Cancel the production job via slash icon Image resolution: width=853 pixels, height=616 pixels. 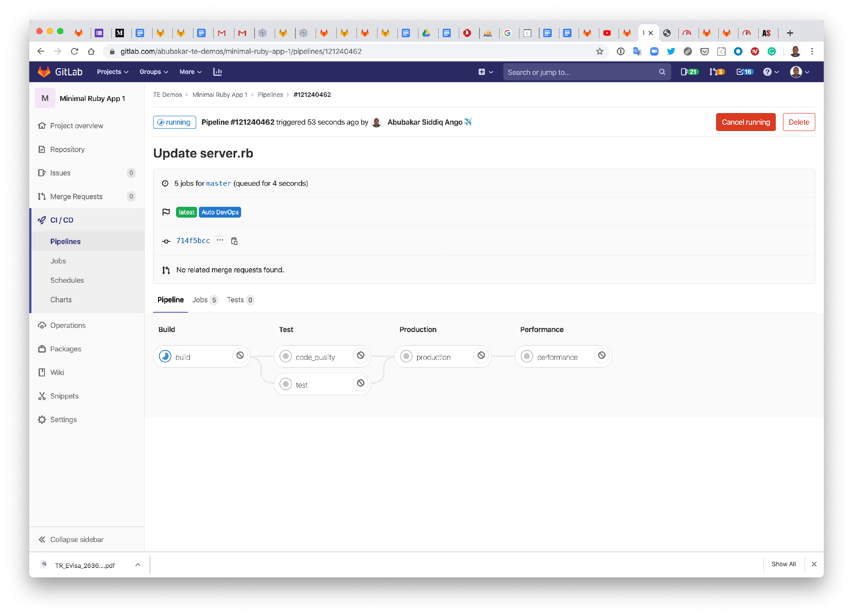[481, 355]
